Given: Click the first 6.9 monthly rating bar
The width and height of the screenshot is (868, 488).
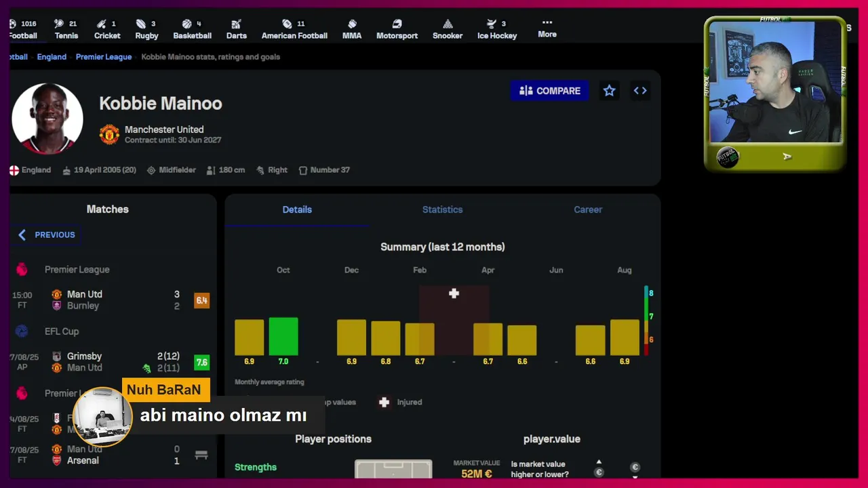Looking at the screenshot, I should point(250,338).
